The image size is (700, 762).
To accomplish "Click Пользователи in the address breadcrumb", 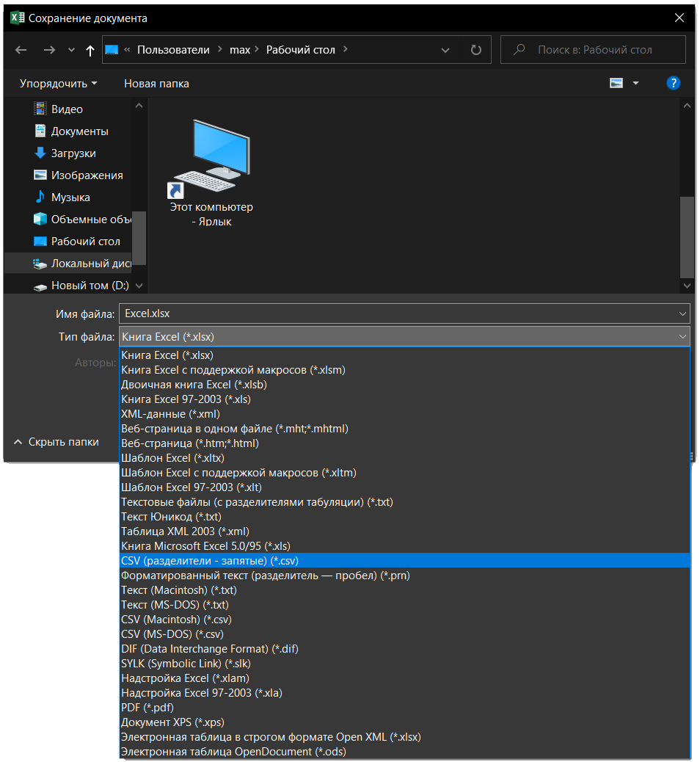I will click(x=173, y=50).
